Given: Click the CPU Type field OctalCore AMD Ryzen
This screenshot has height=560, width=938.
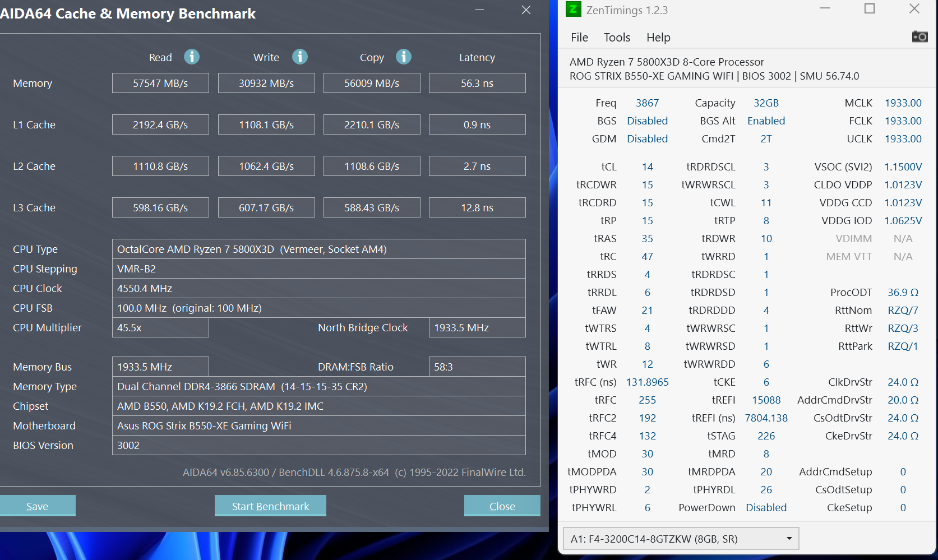Looking at the screenshot, I should (319, 249).
